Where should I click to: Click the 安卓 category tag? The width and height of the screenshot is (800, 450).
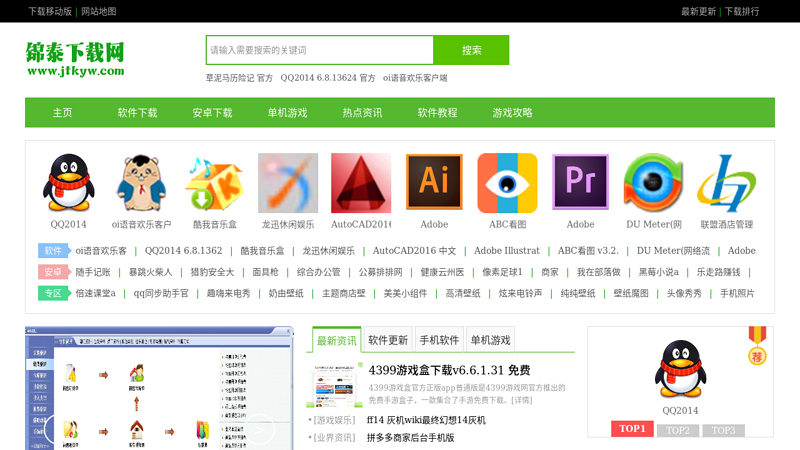53,272
